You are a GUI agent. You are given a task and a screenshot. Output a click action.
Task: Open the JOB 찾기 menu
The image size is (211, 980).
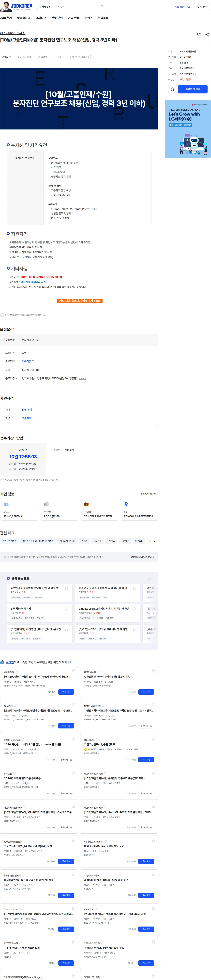coord(6,18)
